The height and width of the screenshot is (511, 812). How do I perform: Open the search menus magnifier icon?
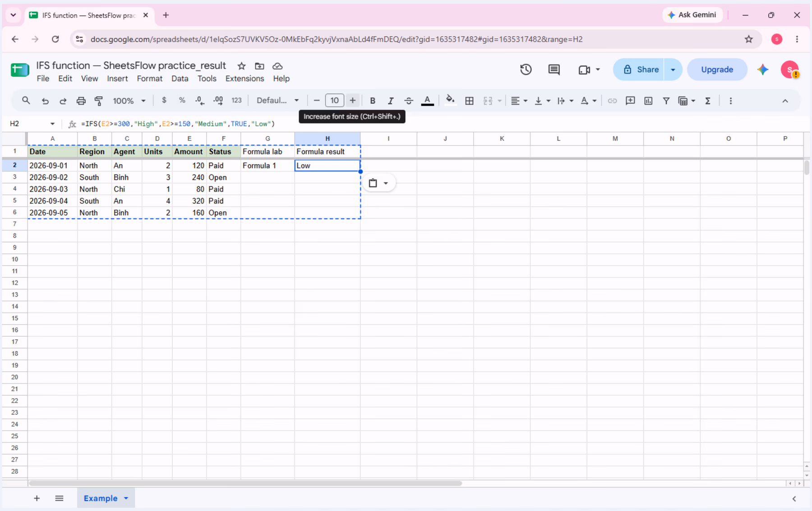(x=26, y=101)
